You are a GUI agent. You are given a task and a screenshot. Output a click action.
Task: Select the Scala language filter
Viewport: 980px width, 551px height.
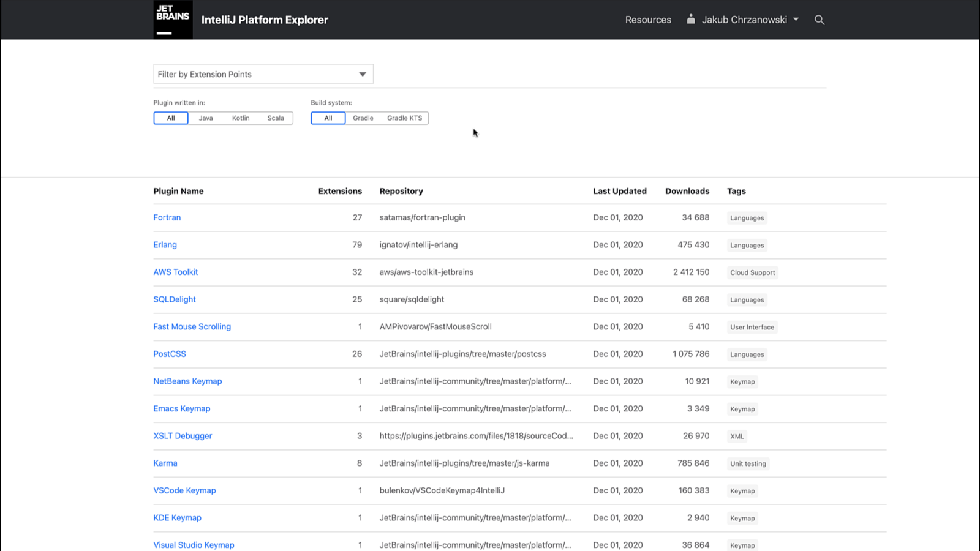(276, 118)
